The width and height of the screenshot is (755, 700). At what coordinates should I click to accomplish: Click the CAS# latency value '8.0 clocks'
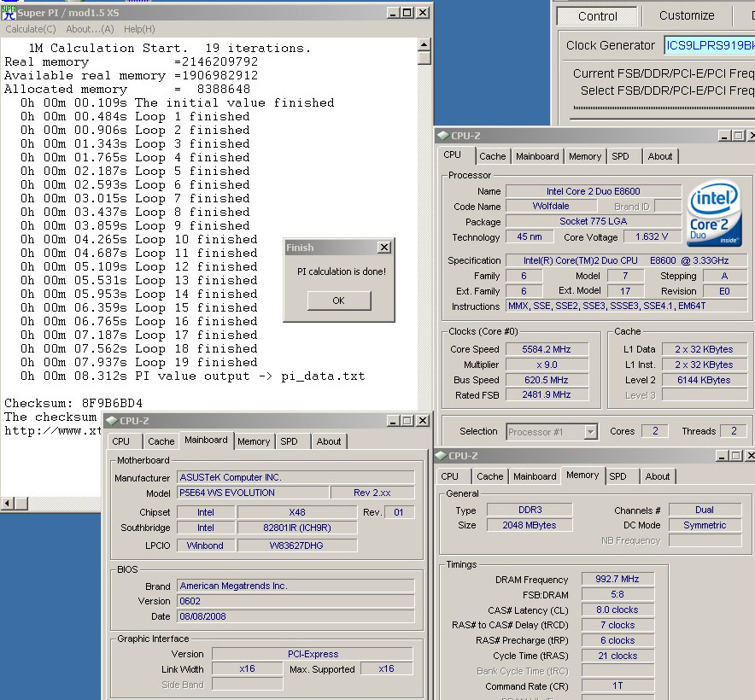tap(617, 610)
